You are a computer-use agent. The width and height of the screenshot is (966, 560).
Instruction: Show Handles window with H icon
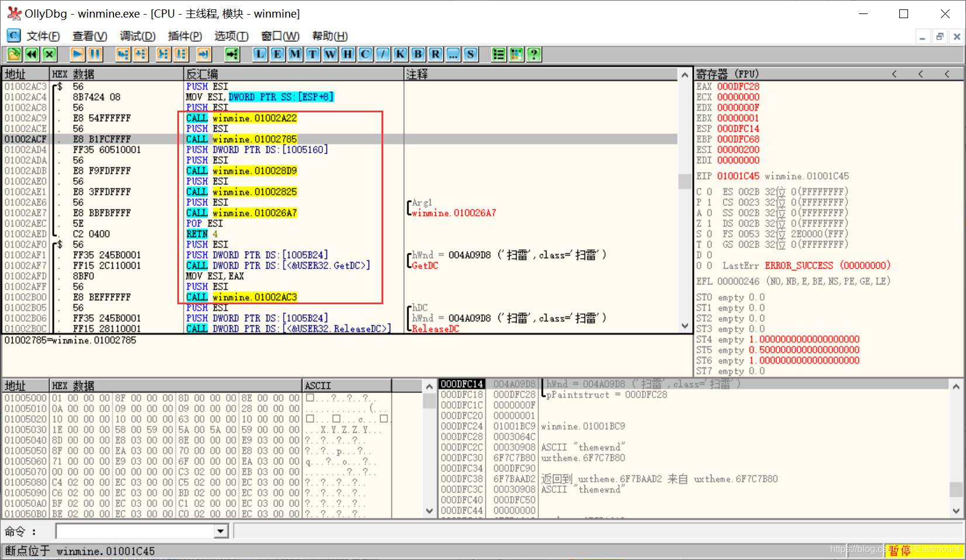[348, 54]
